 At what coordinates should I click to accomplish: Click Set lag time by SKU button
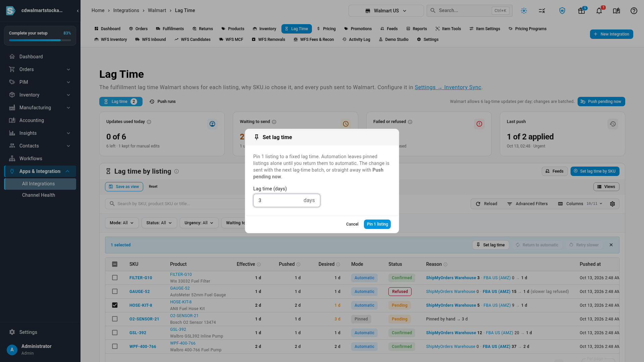(x=595, y=171)
